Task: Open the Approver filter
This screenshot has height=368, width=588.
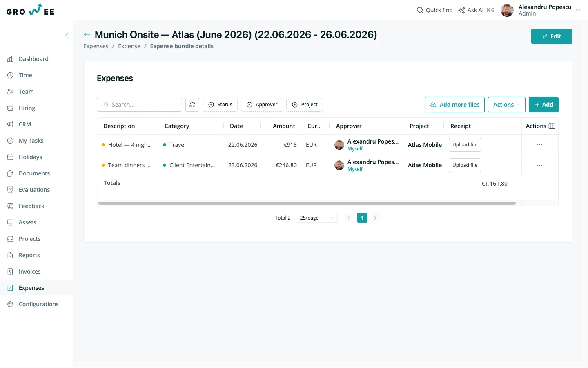Action: click(262, 105)
